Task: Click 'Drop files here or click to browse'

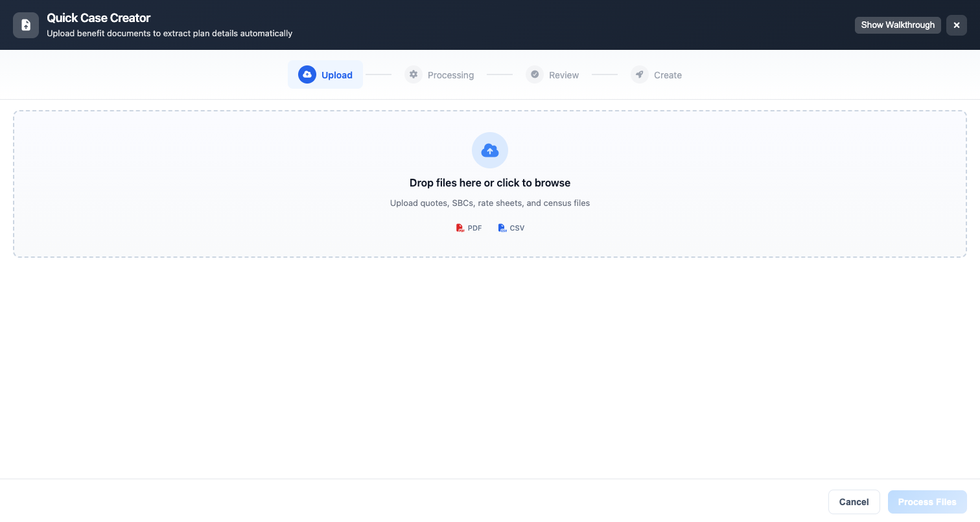Action: tap(490, 183)
